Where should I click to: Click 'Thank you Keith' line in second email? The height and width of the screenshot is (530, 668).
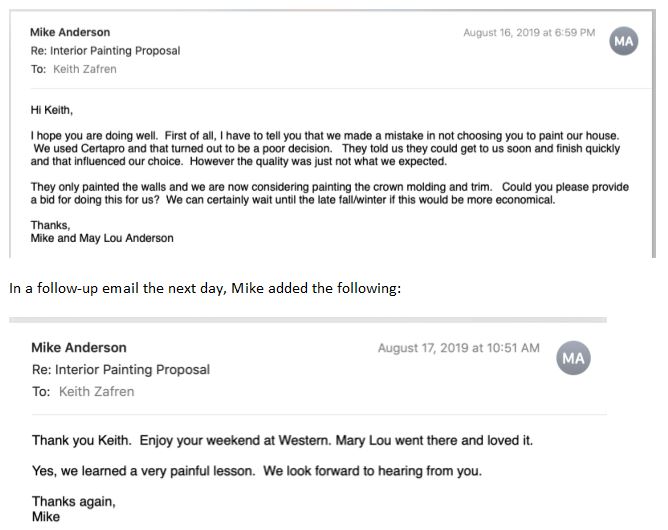click(282, 440)
